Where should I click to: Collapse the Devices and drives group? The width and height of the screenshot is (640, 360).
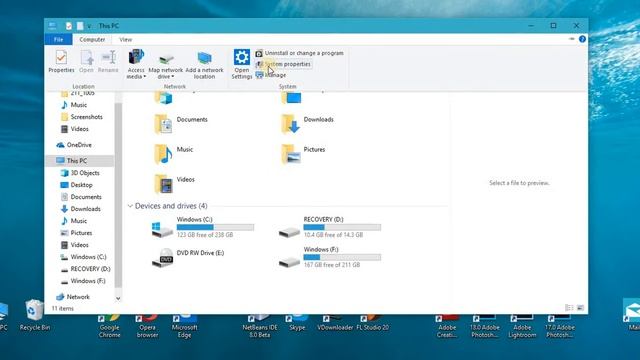(x=130, y=206)
